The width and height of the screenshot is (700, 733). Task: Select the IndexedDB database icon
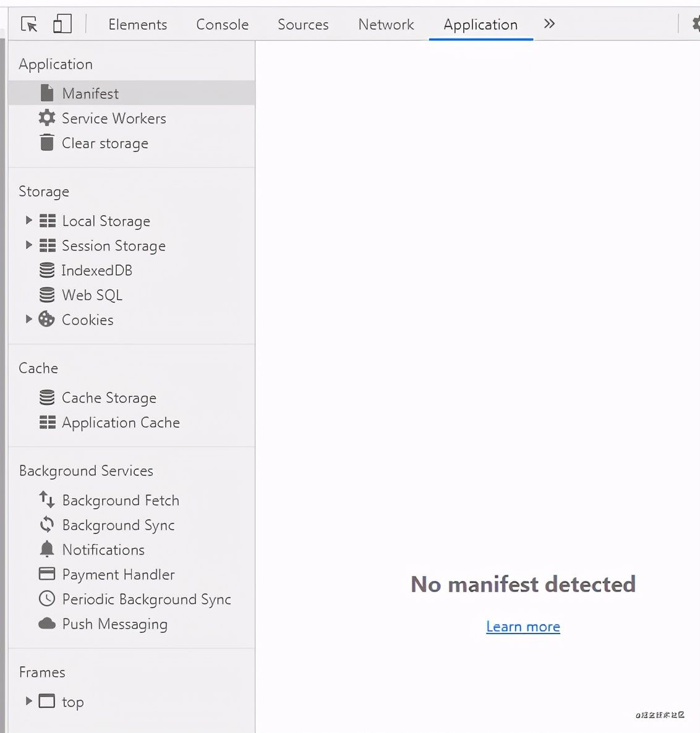(46, 270)
